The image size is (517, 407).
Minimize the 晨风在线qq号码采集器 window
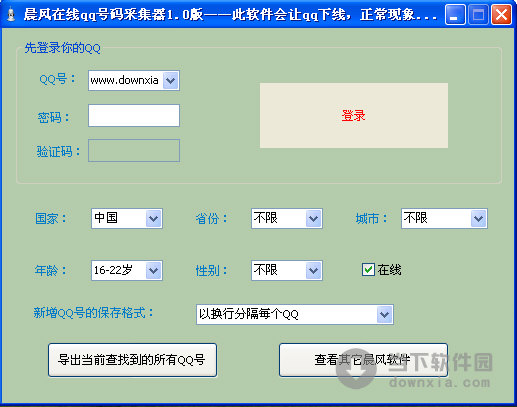point(455,15)
